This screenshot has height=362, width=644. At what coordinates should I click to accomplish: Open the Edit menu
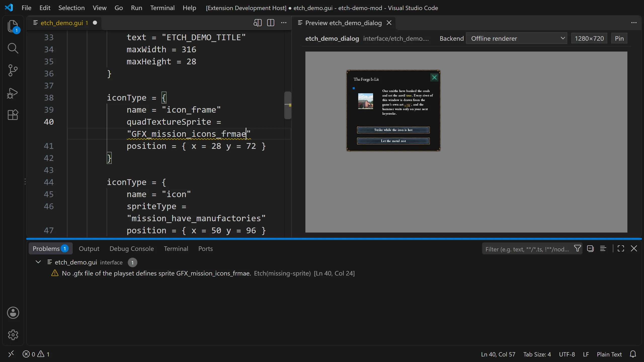coord(45,8)
